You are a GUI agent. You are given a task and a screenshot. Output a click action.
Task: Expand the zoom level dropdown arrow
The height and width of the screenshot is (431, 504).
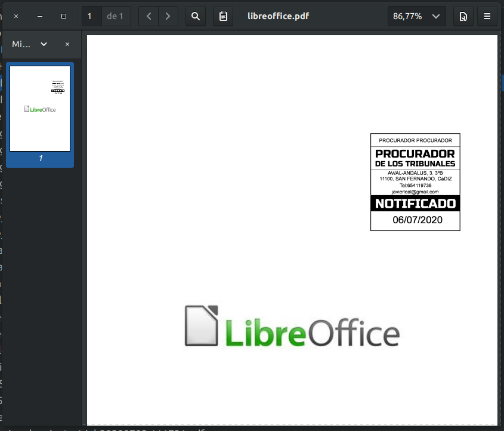tap(436, 16)
